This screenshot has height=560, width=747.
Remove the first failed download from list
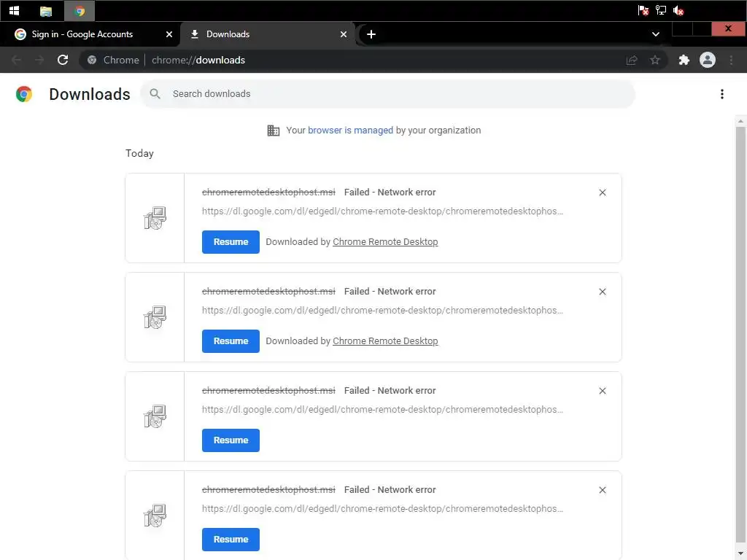point(602,192)
